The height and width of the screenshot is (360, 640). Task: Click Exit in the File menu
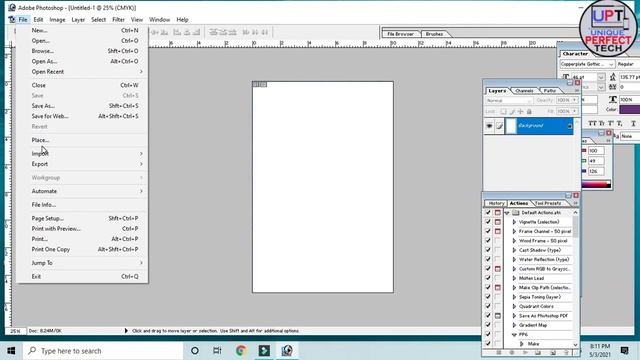pyautogui.click(x=36, y=276)
